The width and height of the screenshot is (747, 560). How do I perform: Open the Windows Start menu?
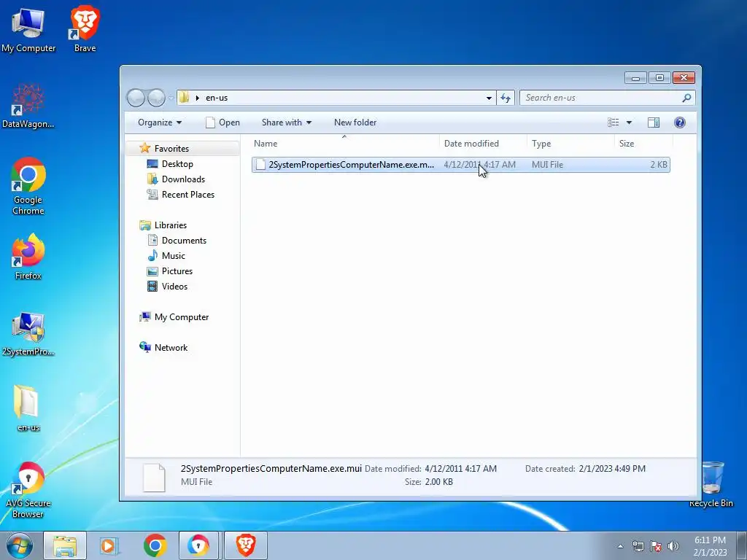[x=19, y=545]
